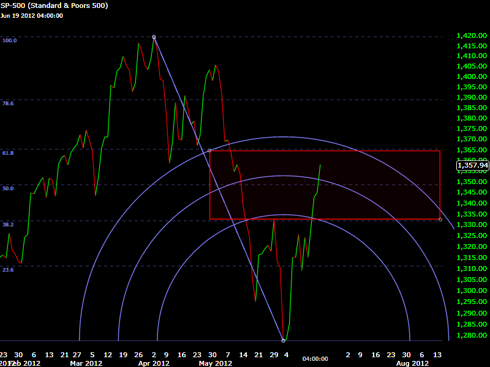The height and width of the screenshot is (367, 490).
Task: Click the 1,310.00 price axis label
Action: point(472,269)
